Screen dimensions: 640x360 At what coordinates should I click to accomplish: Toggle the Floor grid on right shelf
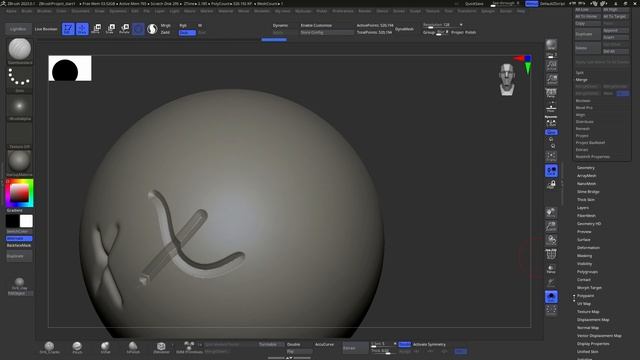pyautogui.click(x=551, y=108)
